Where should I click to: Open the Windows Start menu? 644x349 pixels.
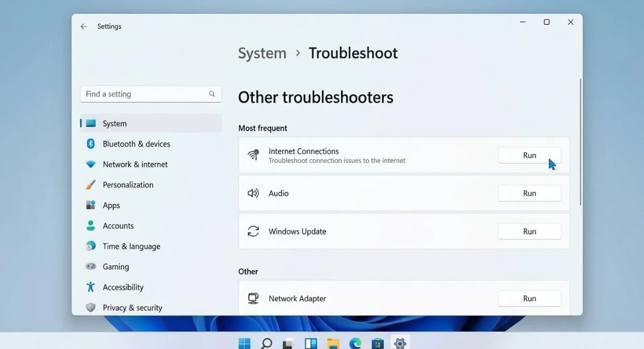coord(244,343)
